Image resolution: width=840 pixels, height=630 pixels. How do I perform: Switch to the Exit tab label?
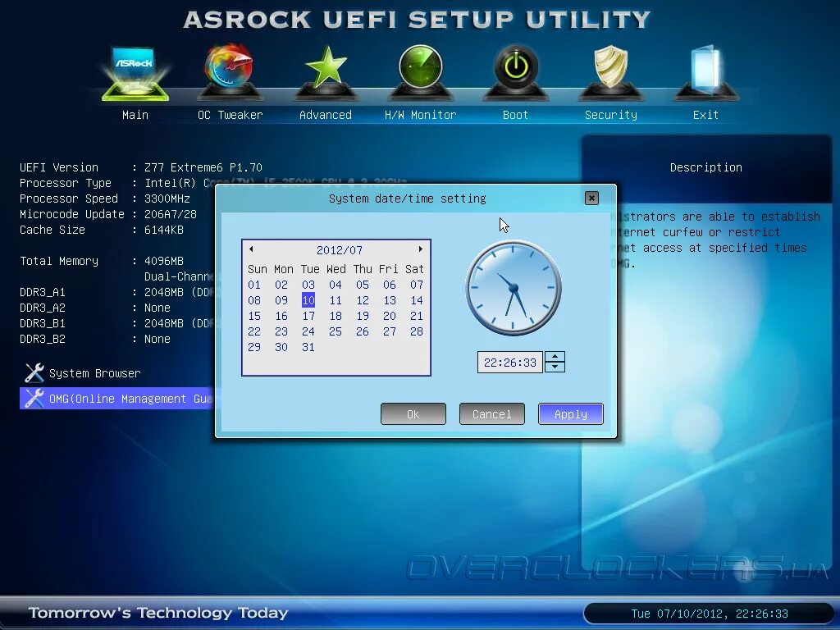(x=705, y=115)
